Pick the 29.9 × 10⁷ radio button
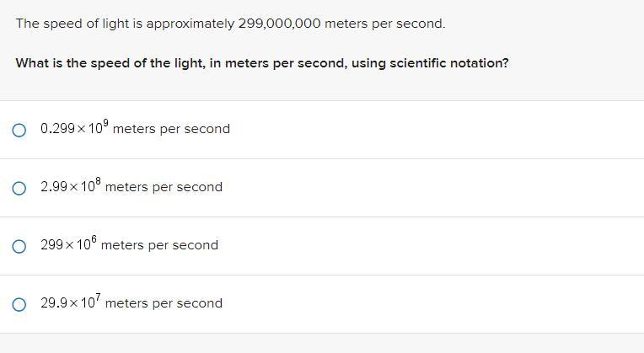644x353 pixels. tap(19, 304)
